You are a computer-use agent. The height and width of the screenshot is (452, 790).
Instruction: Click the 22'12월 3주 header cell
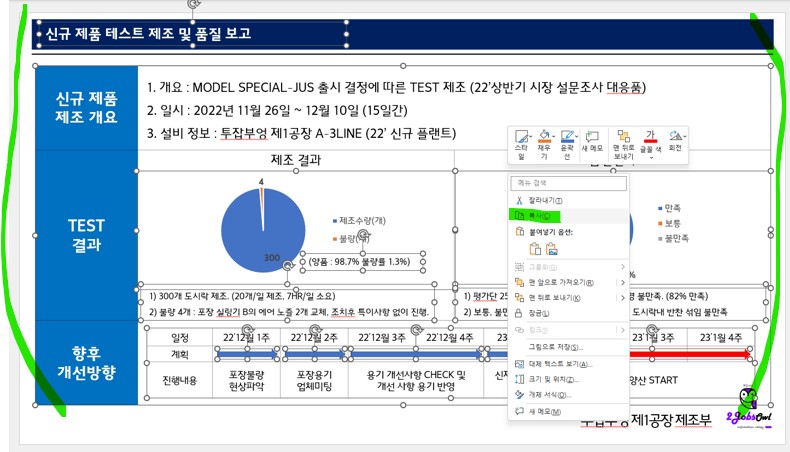(x=382, y=337)
